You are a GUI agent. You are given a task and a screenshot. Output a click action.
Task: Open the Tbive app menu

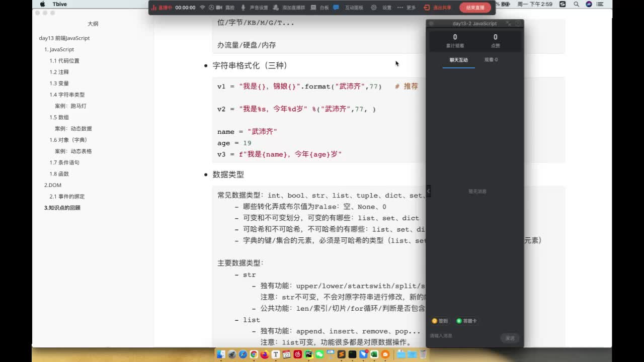click(60, 4)
